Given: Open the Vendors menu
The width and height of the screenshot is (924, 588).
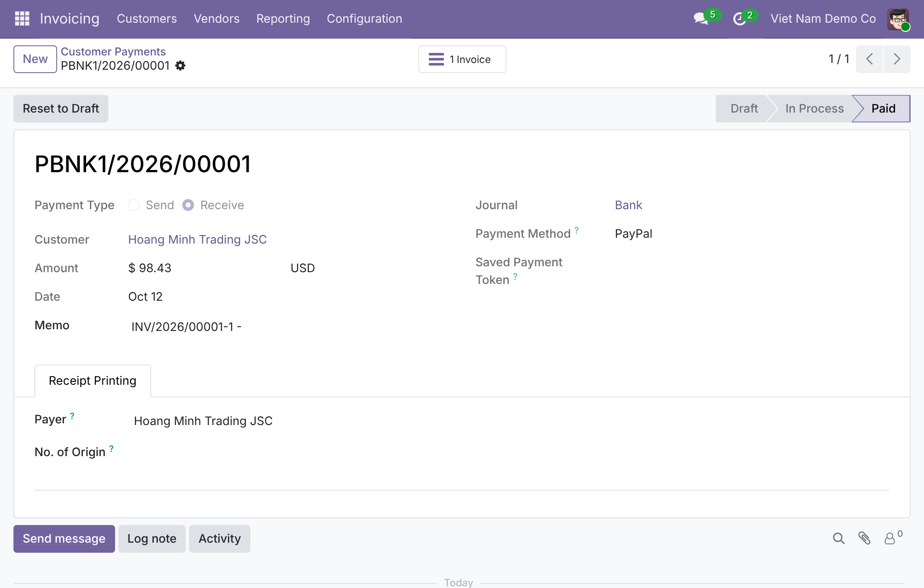Looking at the screenshot, I should (216, 18).
